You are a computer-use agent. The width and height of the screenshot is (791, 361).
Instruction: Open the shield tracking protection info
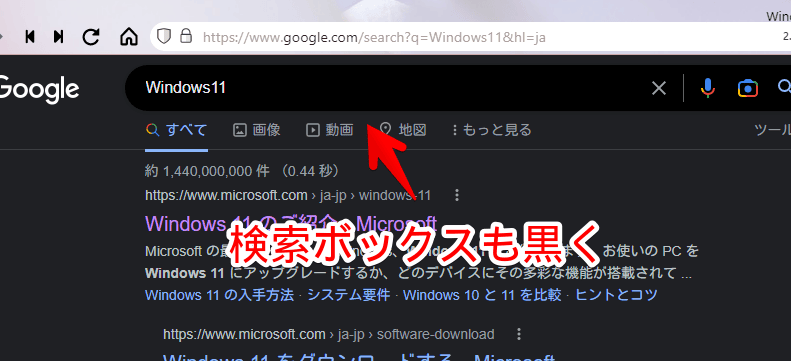tap(164, 36)
